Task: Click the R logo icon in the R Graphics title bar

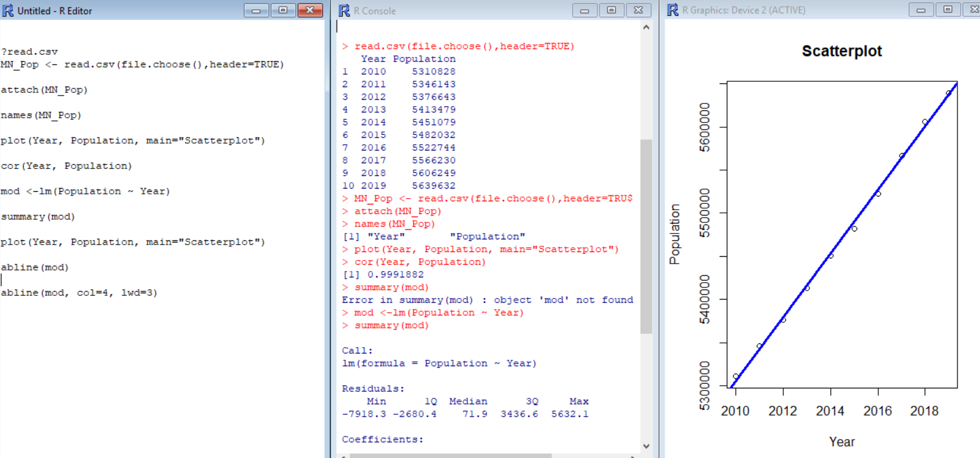Action: (x=673, y=10)
